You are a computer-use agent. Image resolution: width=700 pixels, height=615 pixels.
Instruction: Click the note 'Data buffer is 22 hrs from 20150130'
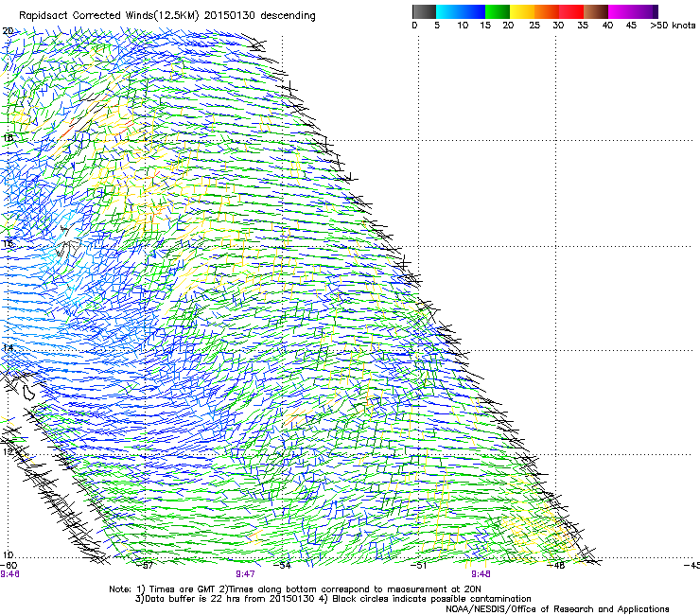[231, 599]
